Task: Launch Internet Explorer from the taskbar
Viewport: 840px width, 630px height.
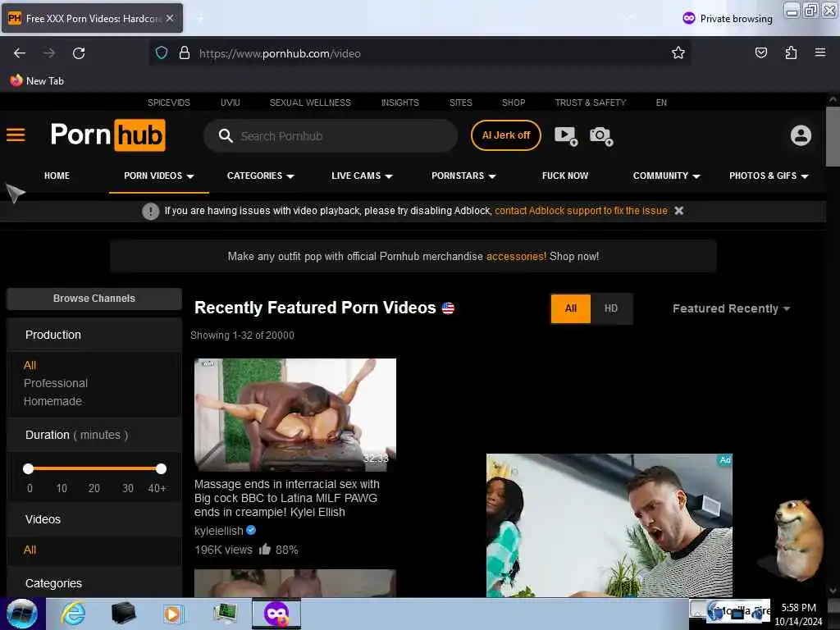Action: (x=73, y=614)
